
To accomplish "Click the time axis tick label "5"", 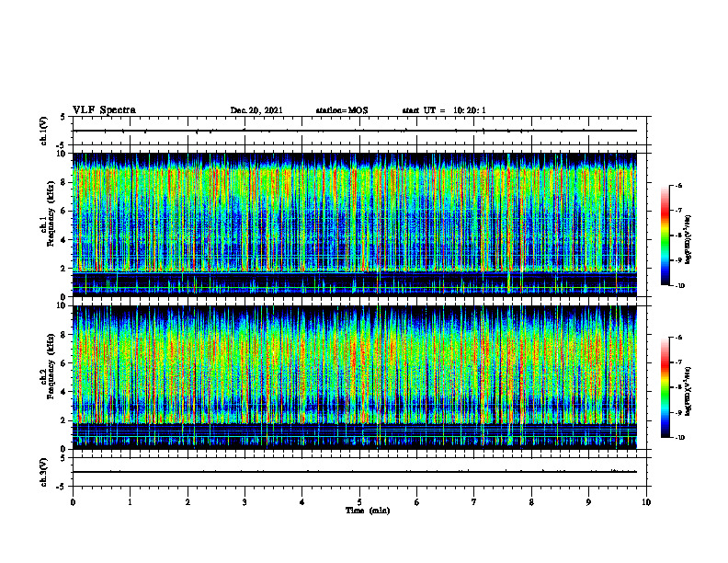I will (x=359, y=502).
